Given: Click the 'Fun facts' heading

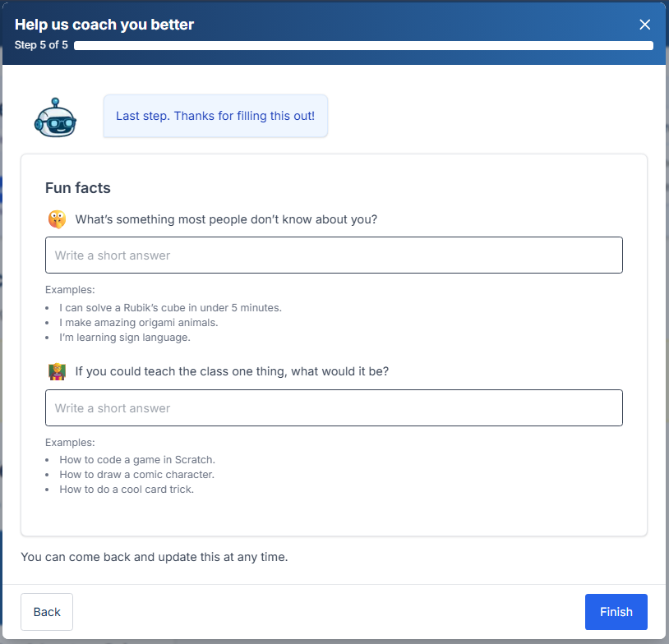Looking at the screenshot, I should coord(78,188).
